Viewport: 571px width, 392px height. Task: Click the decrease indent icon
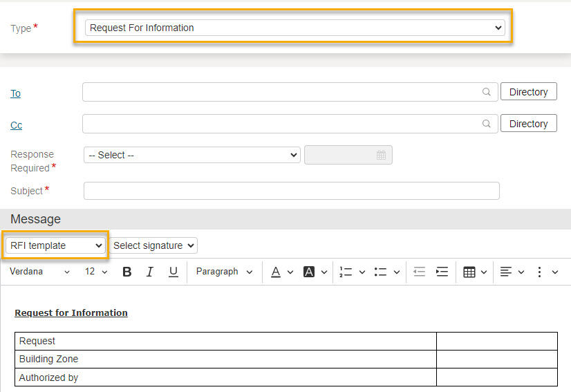419,272
